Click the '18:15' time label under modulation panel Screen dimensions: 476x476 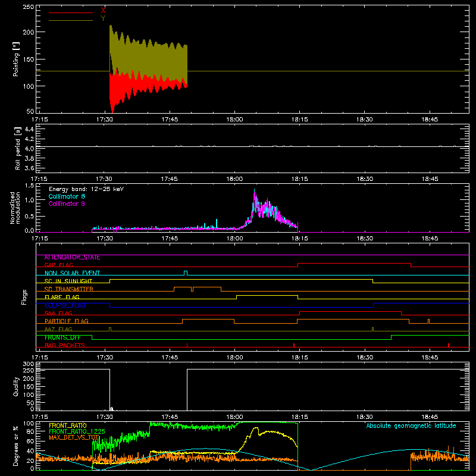click(x=299, y=239)
